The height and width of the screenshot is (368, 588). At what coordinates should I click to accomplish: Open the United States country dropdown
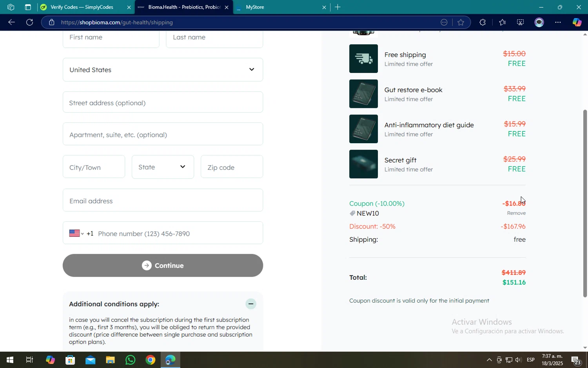point(163,70)
